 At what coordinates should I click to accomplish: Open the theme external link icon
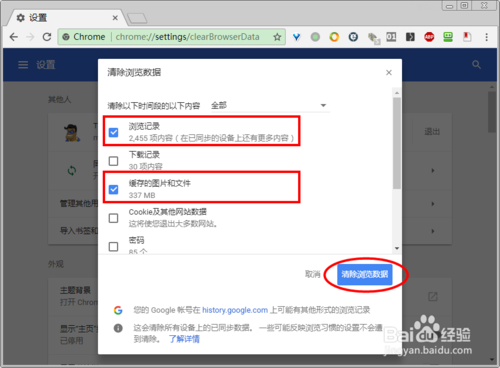(433, 296)
